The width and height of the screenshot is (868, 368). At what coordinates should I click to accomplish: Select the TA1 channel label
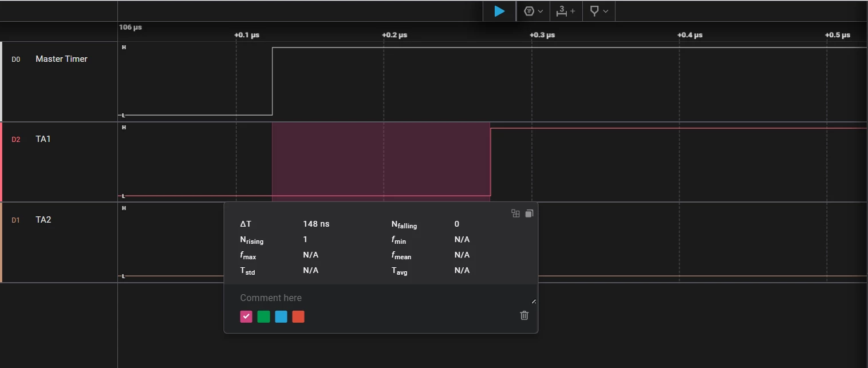(x=43, y=139)
